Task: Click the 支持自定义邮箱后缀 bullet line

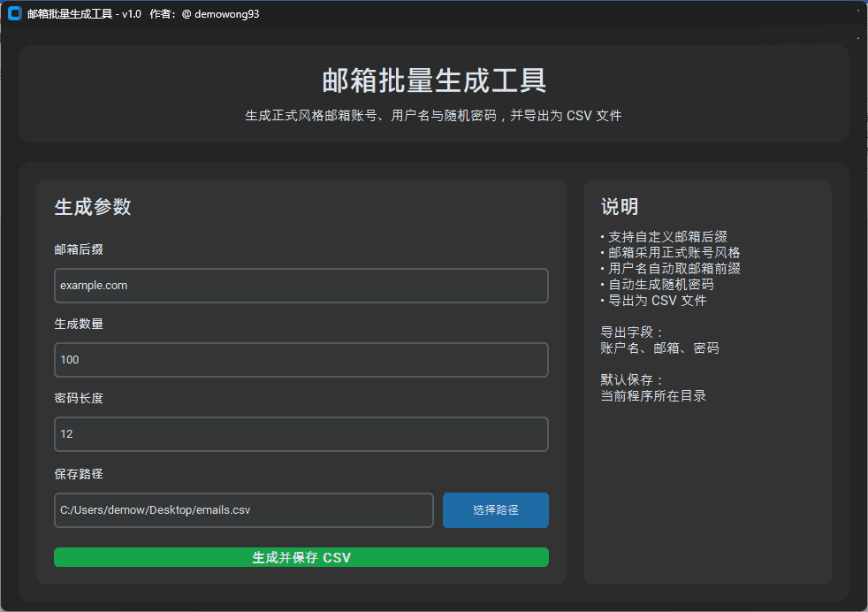Action: pyautogui.click(x=665, y=237)
